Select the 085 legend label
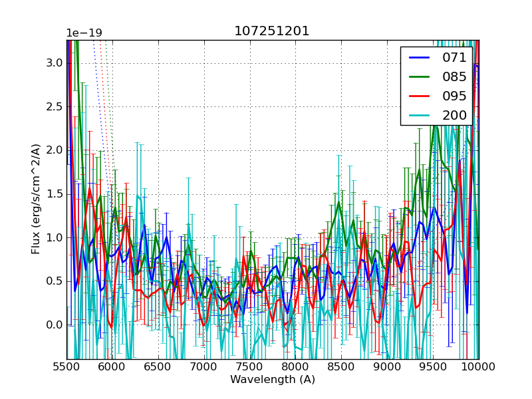Image resolution: width=532 pixels, height=399 pixels. pos(454,77)
